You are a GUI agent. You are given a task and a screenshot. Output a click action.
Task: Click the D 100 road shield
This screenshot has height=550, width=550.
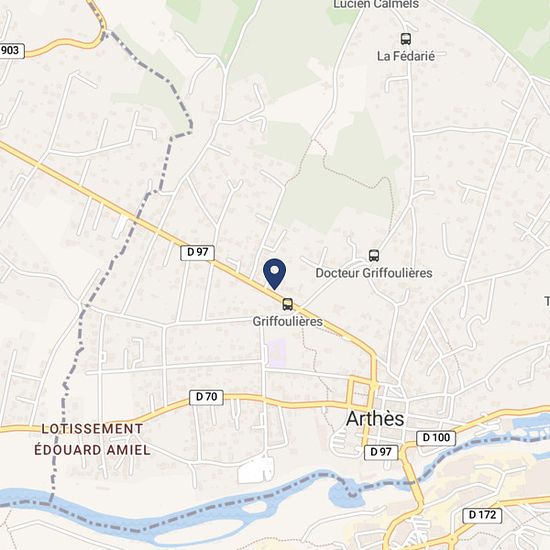(x=436, y=438)
